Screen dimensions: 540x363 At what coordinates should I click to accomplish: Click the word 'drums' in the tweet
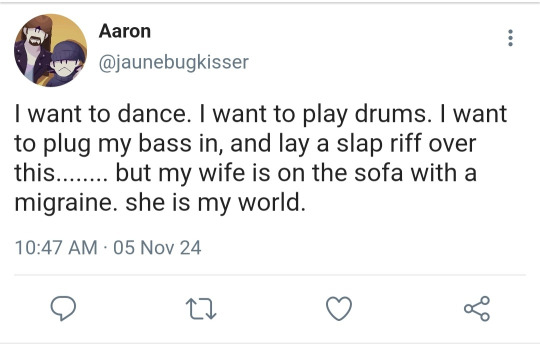[x=390, y=114]
